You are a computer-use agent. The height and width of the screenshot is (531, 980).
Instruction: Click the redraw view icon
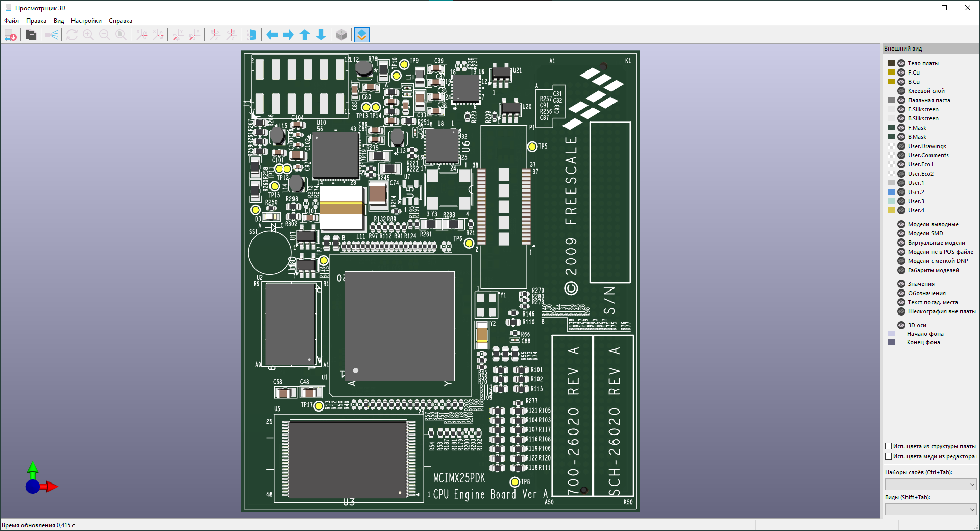tap(72, 35)
